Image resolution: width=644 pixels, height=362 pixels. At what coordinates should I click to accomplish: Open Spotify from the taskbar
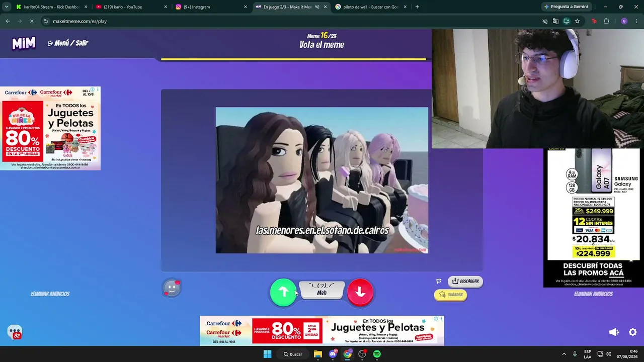[x=377, y=354]
